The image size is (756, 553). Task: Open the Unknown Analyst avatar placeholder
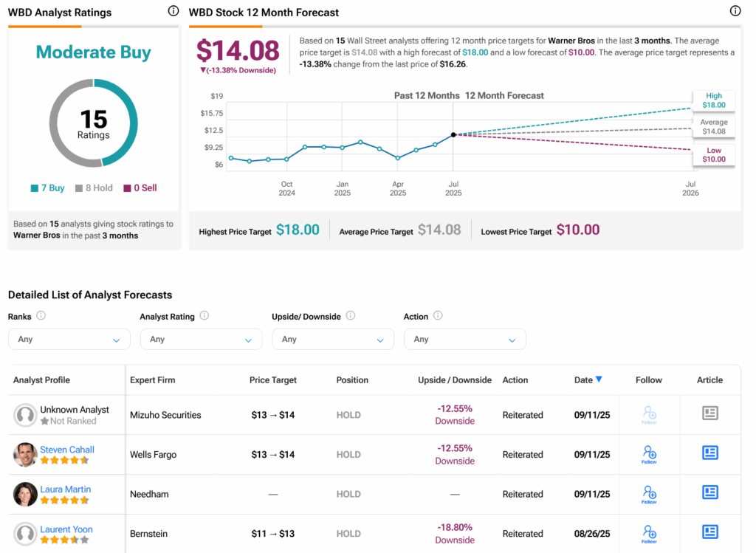click(25, 415)
